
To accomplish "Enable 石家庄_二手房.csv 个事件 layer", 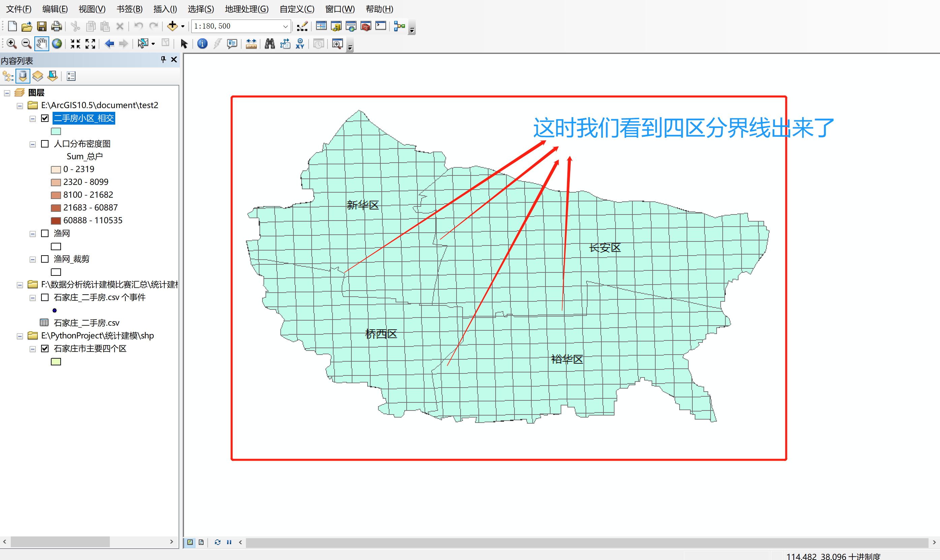I will [x=45, y=297].
